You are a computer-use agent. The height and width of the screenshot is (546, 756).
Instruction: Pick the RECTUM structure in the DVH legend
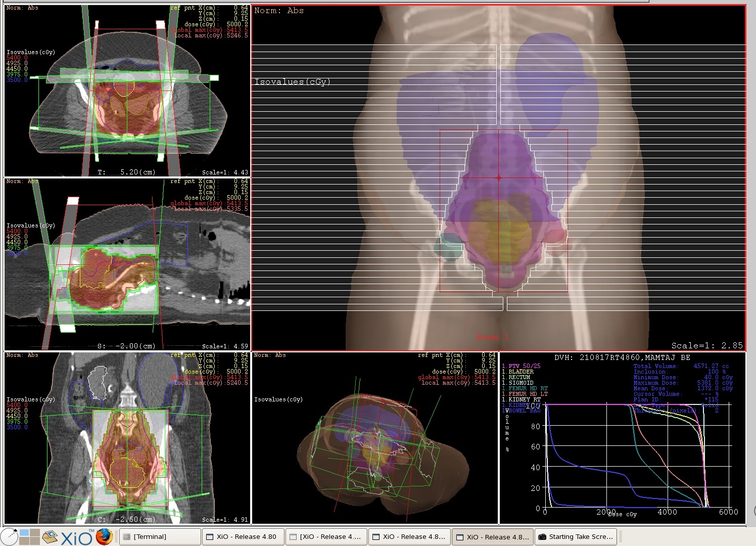[516, 377]
